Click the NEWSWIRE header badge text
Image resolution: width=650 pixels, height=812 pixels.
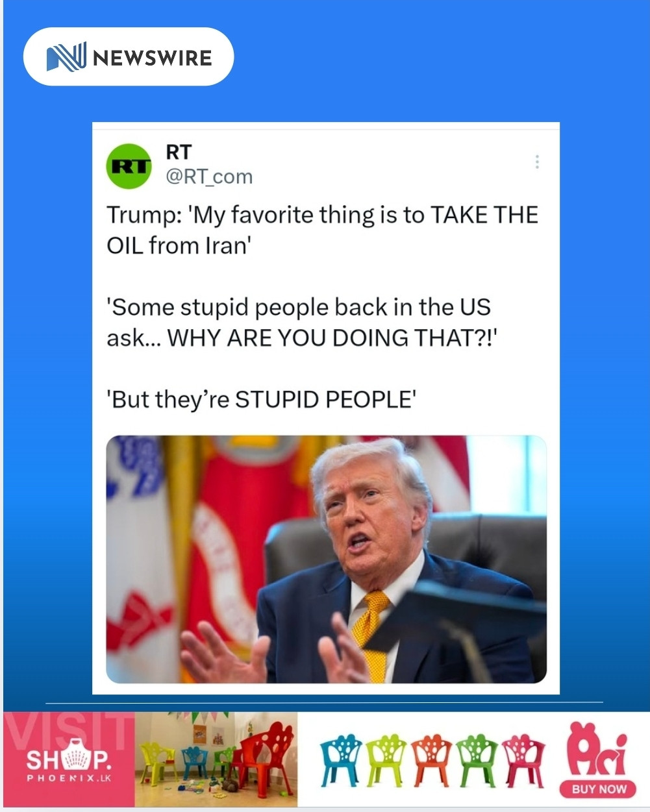(153, 58)
